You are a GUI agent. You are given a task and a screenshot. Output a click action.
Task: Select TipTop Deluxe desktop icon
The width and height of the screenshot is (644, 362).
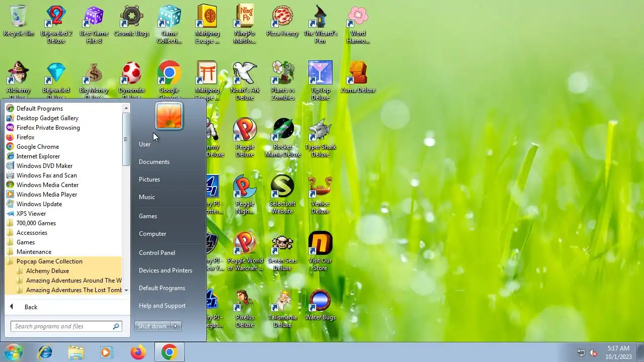pos(320,80)
